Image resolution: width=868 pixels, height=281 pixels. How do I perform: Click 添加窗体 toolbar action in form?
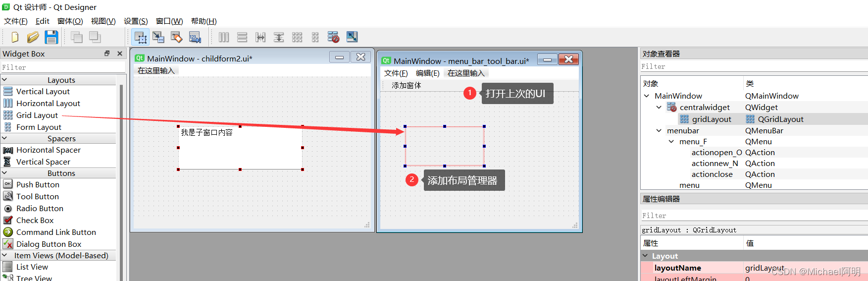point(407,86)
